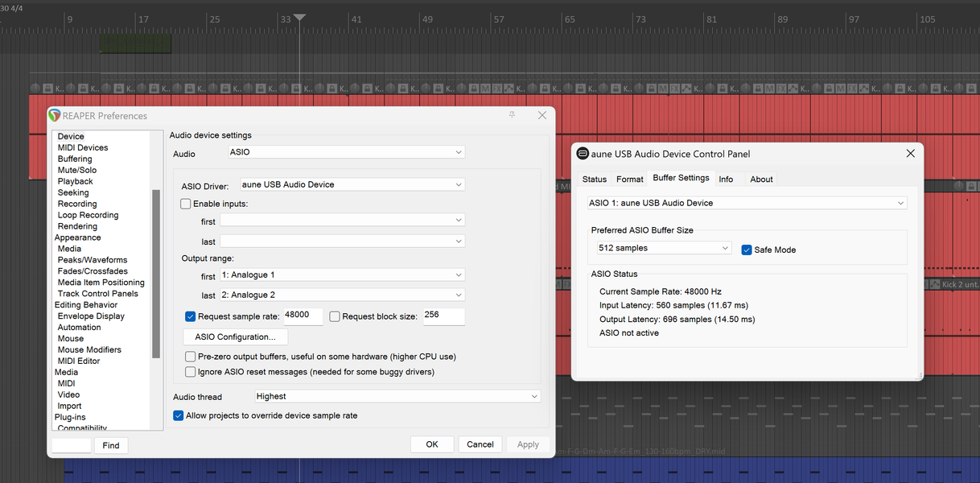Viewport: 980px width, 483px height.
Task: Select Recording in preferences tree
Action: coord(77,204)
